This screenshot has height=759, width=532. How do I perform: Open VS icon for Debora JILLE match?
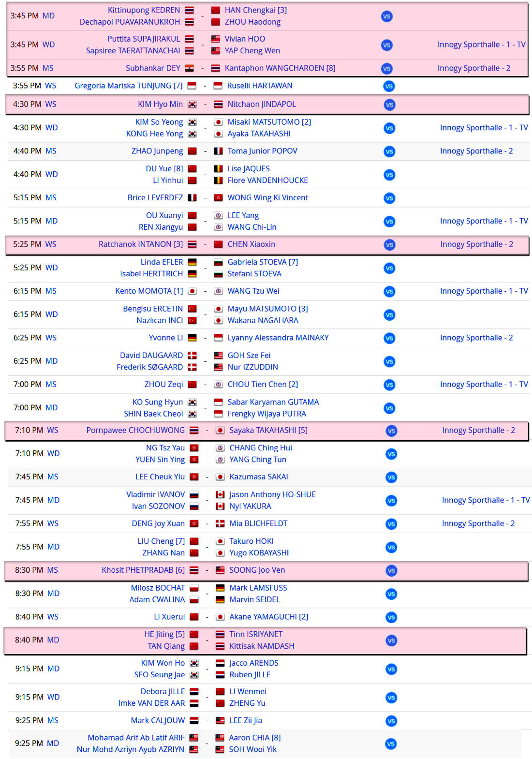coord(391,698)
